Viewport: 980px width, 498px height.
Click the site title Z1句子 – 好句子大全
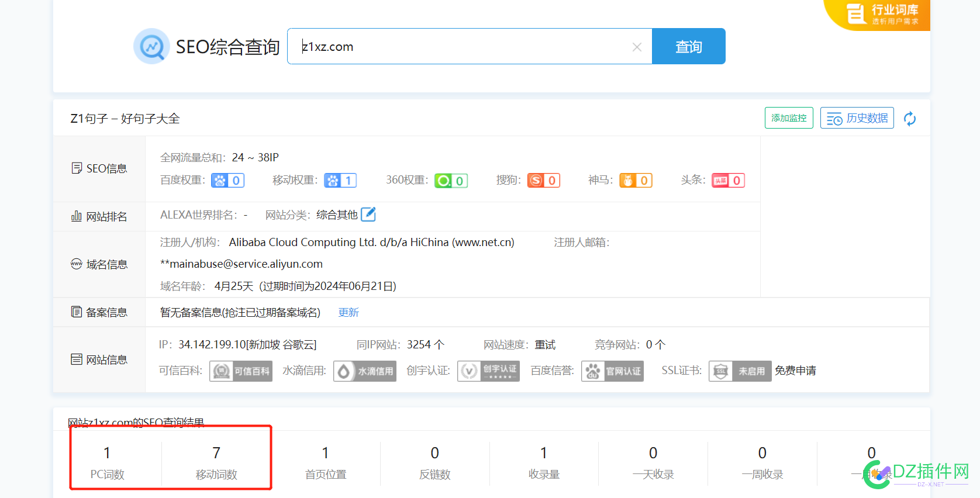click(x=125, y=119)
